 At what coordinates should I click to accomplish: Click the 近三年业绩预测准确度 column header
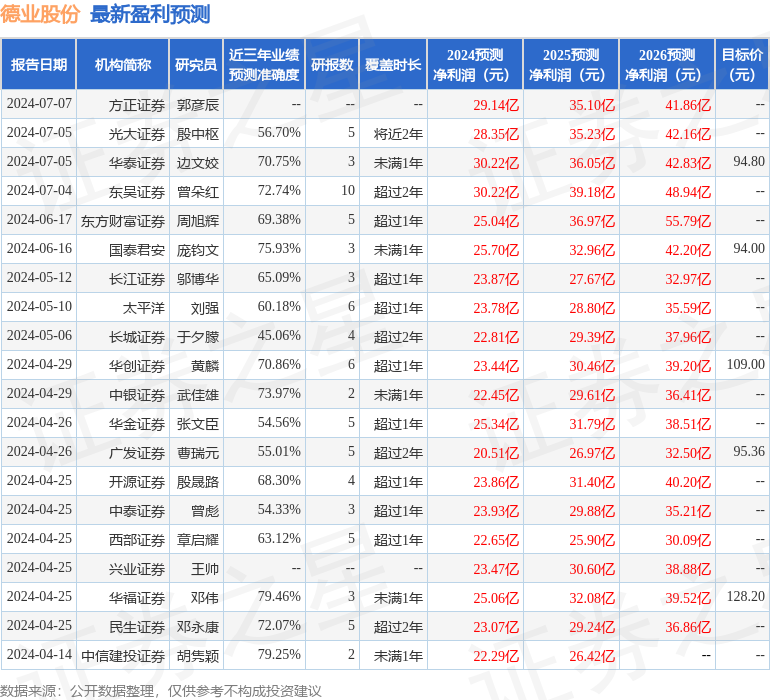[264, 65]
